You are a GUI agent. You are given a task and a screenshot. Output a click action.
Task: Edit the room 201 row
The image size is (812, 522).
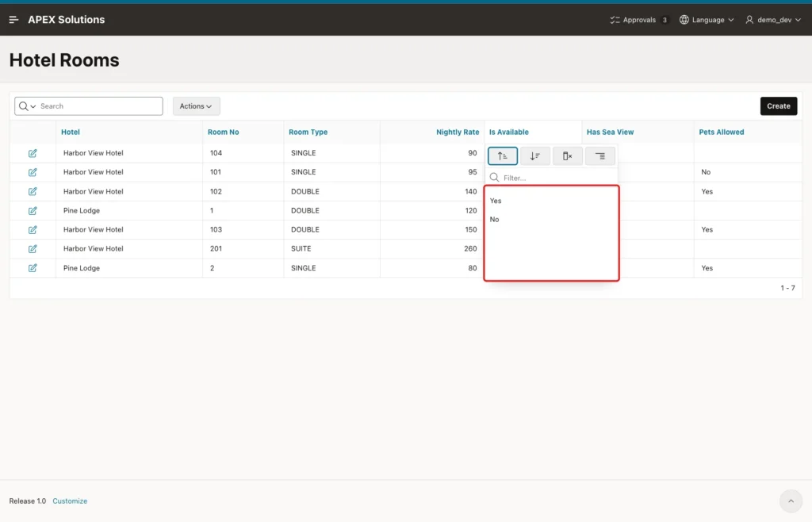tap(33, 248)
